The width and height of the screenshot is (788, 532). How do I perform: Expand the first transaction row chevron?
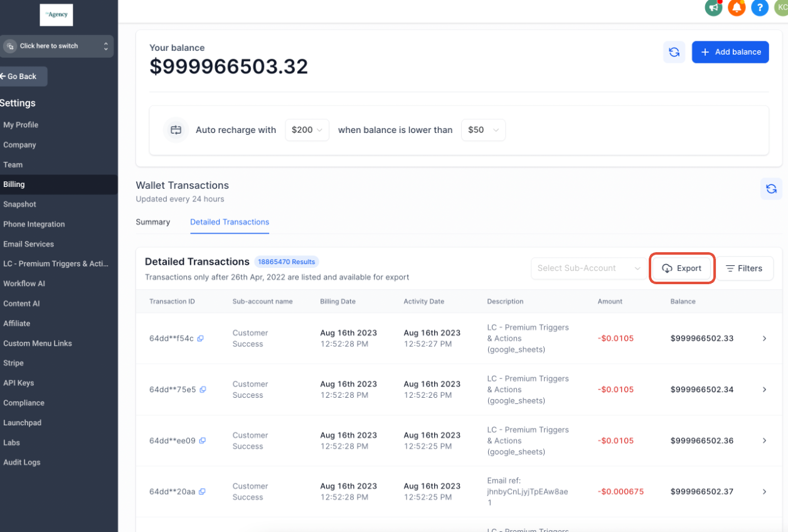click(764, 339)
